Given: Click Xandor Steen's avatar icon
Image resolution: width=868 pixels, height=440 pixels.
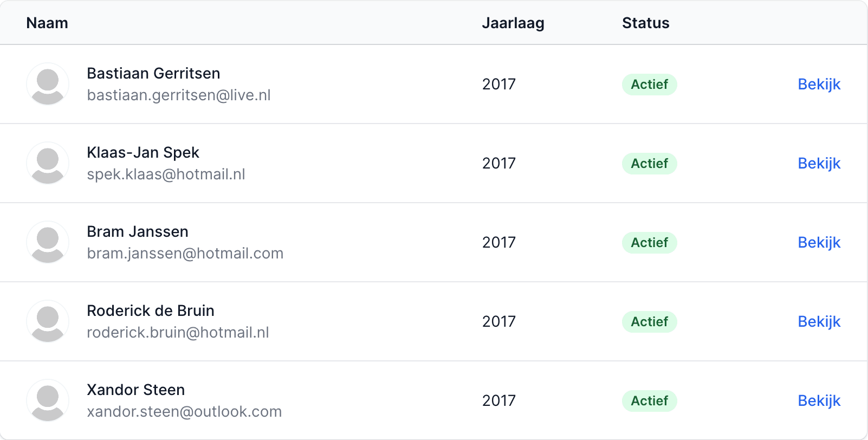Looking at the screenshot, I should click(x=48, y=400).
